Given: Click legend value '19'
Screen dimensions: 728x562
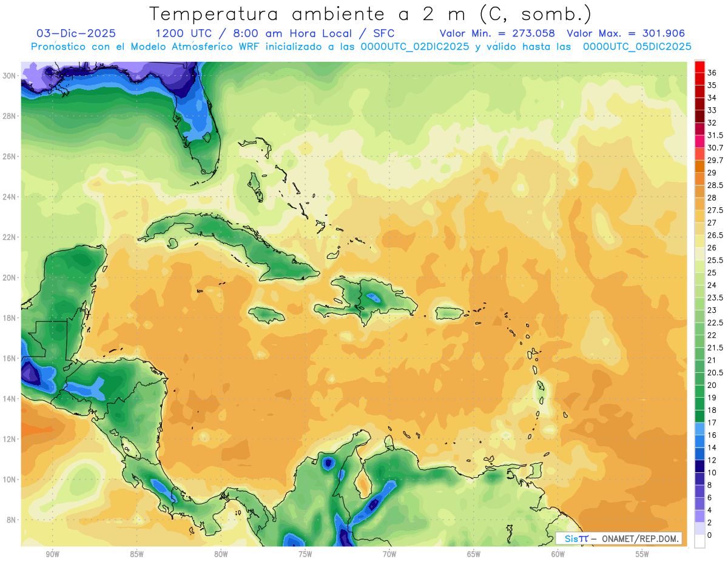Looking at the screenshot, I should click(x=712, y=398).
